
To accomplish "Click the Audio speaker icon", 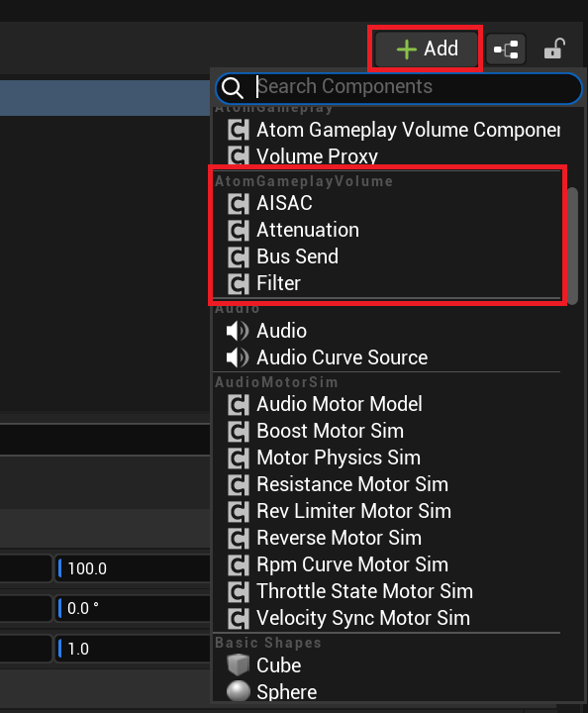I will [238, 331].
